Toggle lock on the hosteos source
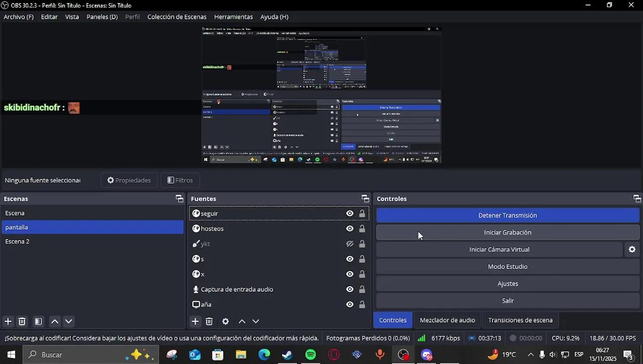This screenshot has width=643, height=364. (362, 229)
